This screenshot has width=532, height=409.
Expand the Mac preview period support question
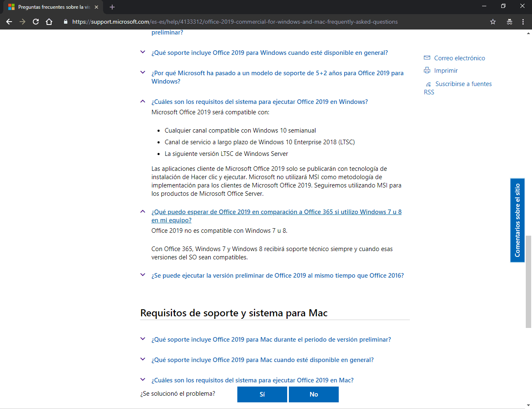pyautogui.click(x=143, y=339)
